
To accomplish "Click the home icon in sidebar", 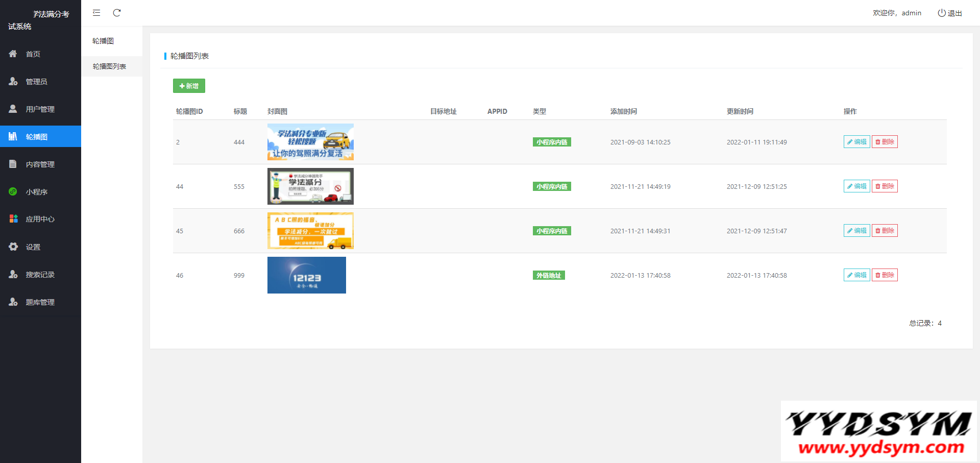I will coord(13,54).
